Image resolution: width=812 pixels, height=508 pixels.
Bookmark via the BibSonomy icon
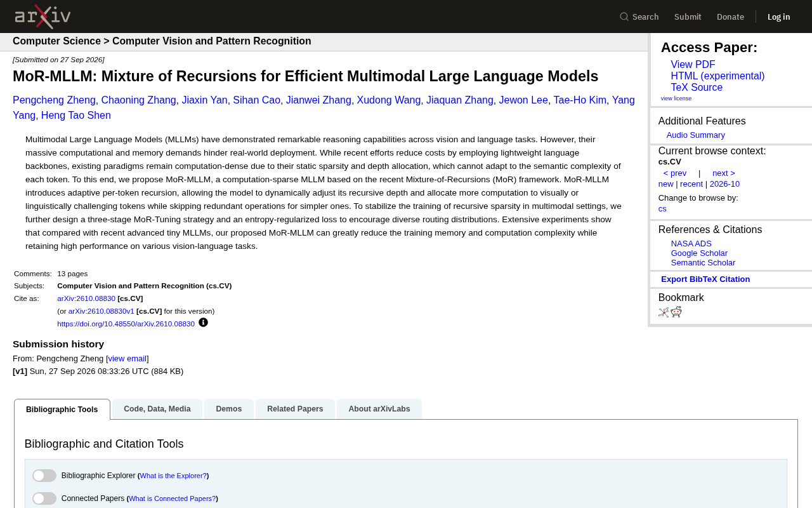664,312
